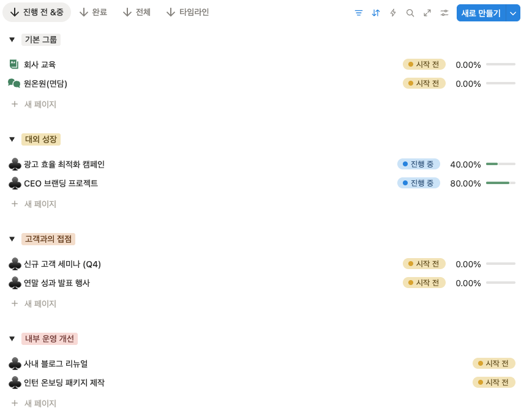532x411 pixels.
Task: Open the view settings sliders icon
Action: point(444,12)
